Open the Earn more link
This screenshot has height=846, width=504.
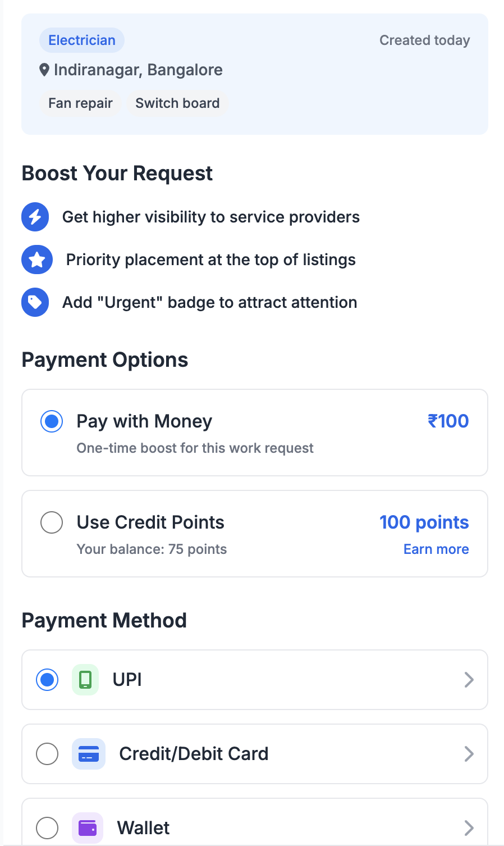pyautogui.click(x=436, y=549)
